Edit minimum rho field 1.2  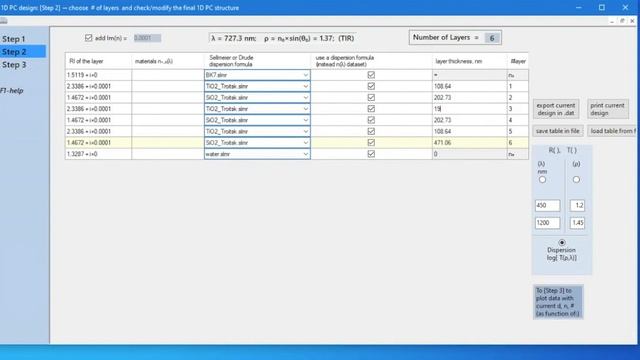pyautogui.click(x=577, y=205)
